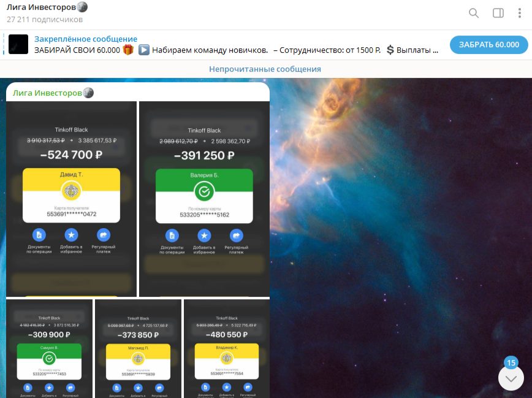The height and width of the screenshot is (398, 532).
Task: Click the unread counter badge showing 15
Action: (x=511, y=362)
